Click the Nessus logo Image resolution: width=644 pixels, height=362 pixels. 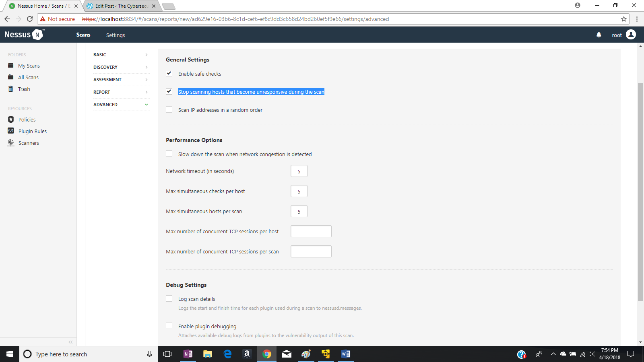(x=23, y=35)
